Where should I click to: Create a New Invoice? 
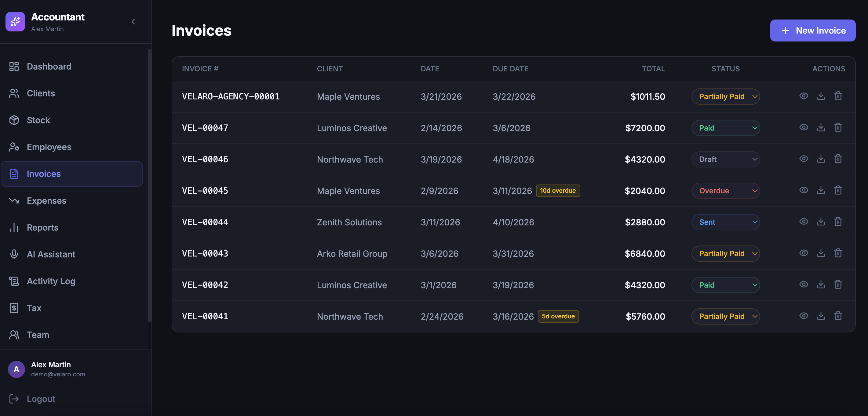coord(812,30)
